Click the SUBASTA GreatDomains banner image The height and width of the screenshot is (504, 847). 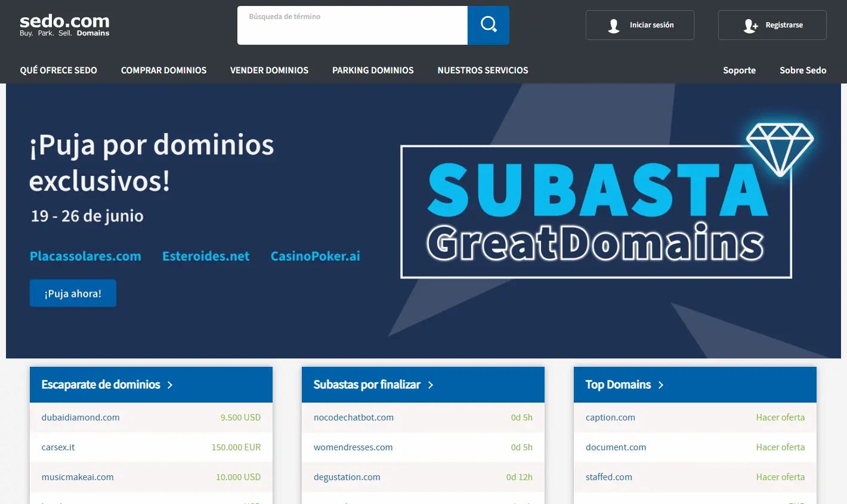pos(596,212)
